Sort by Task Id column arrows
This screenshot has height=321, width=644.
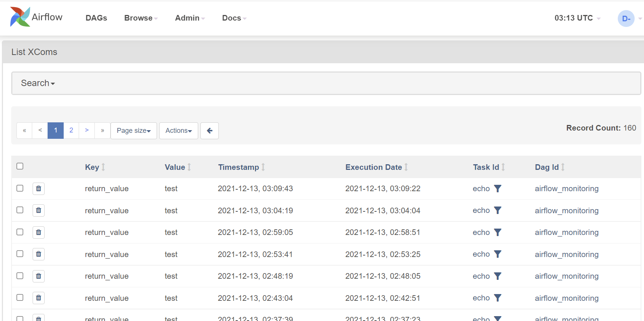[x=503, y=167]
